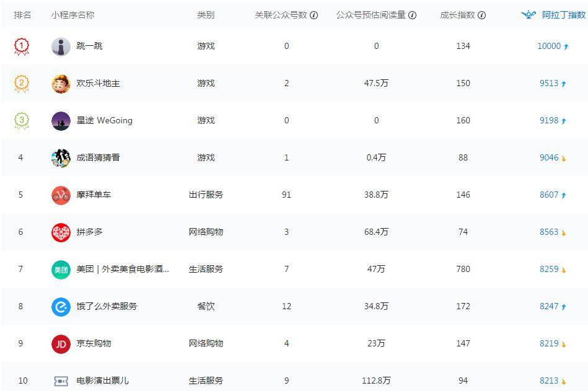Image resolution: width=588 pixels, height=391 pixels.
Task: Click the up arrow beside 10000
Action: tap(566, 46)
